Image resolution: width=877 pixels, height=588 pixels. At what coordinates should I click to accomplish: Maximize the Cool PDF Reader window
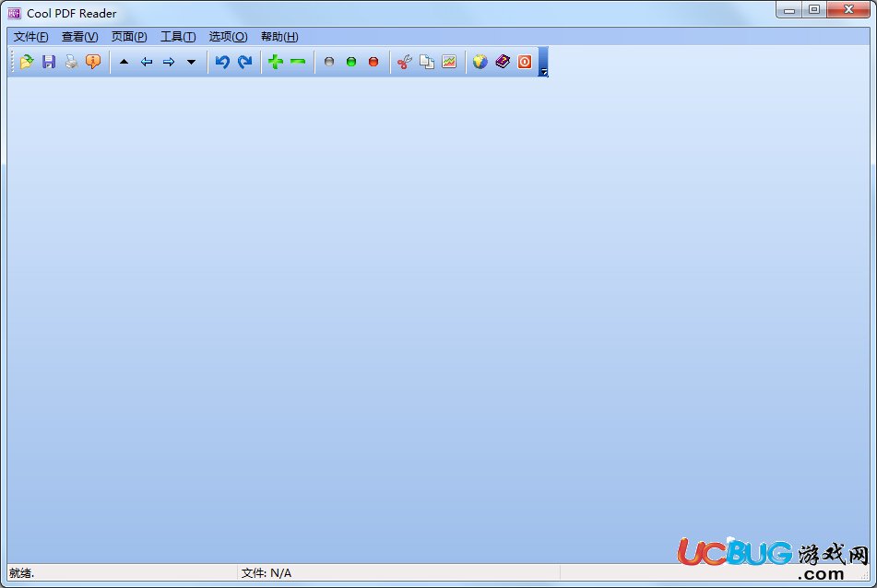[x=814, y=10]
